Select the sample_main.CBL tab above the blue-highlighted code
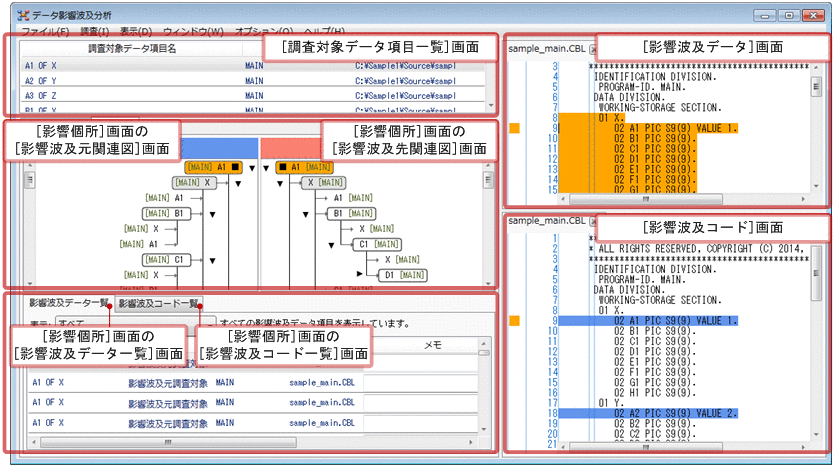This screenshot has width=835, height=468. point(547,220)
